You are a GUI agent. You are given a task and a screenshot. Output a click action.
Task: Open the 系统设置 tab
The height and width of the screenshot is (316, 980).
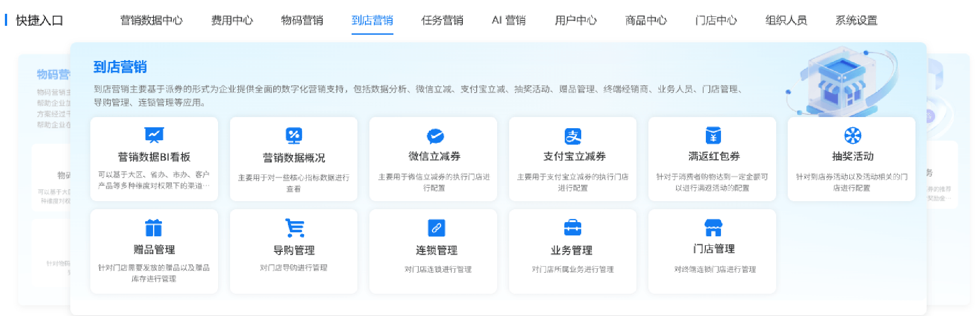click(856, 20)
